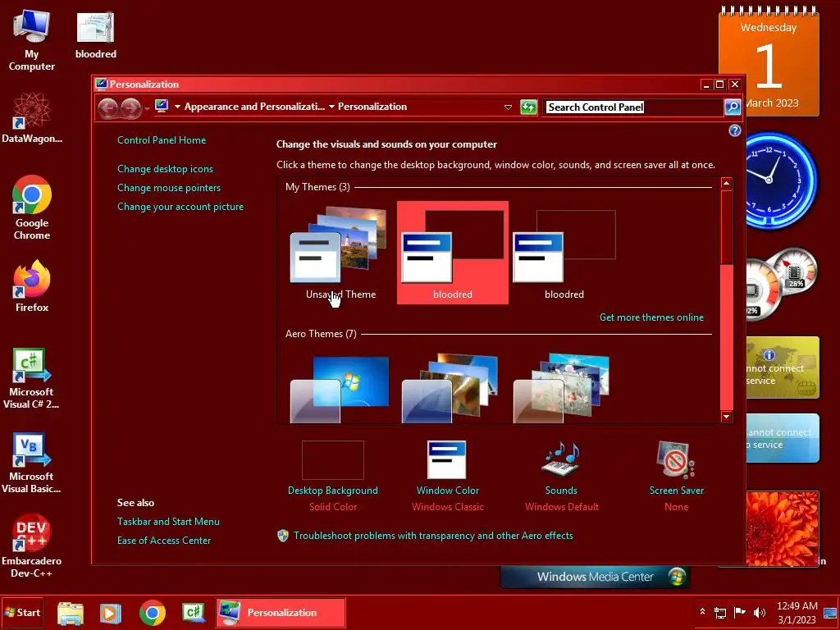Open Change desktop icons link
840x630 pixels.
[x=165, y=169]
